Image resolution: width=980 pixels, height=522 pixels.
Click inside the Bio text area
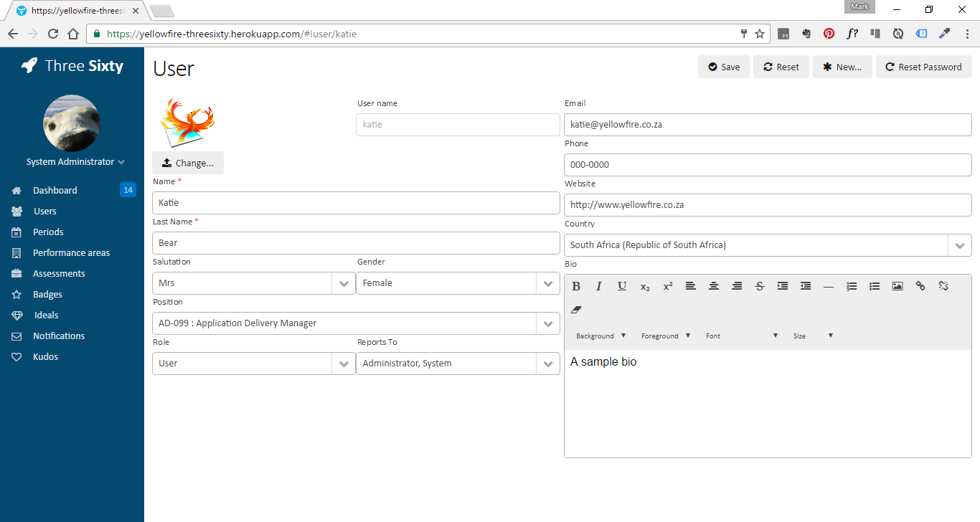768,403
